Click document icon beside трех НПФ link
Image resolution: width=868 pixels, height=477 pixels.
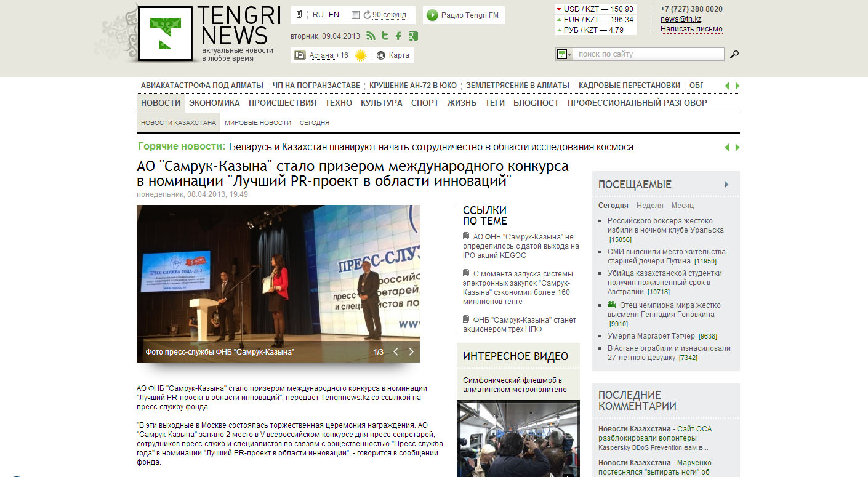466,319
